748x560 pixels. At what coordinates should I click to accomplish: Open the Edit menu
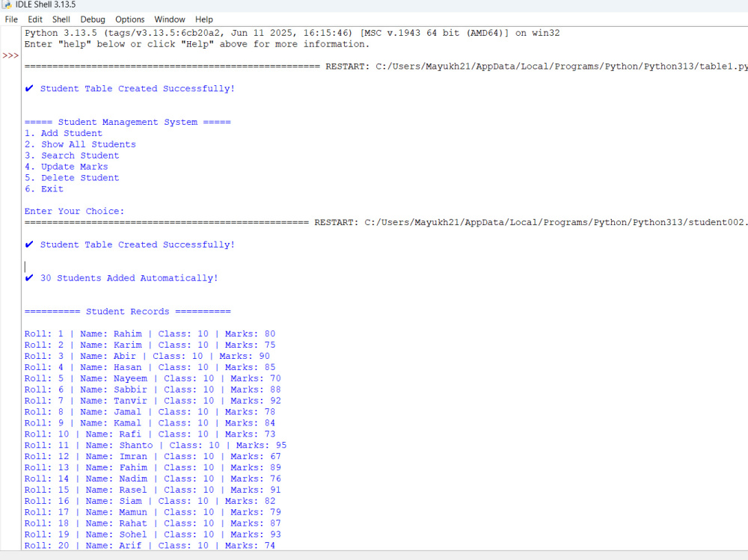click(35, 19)
